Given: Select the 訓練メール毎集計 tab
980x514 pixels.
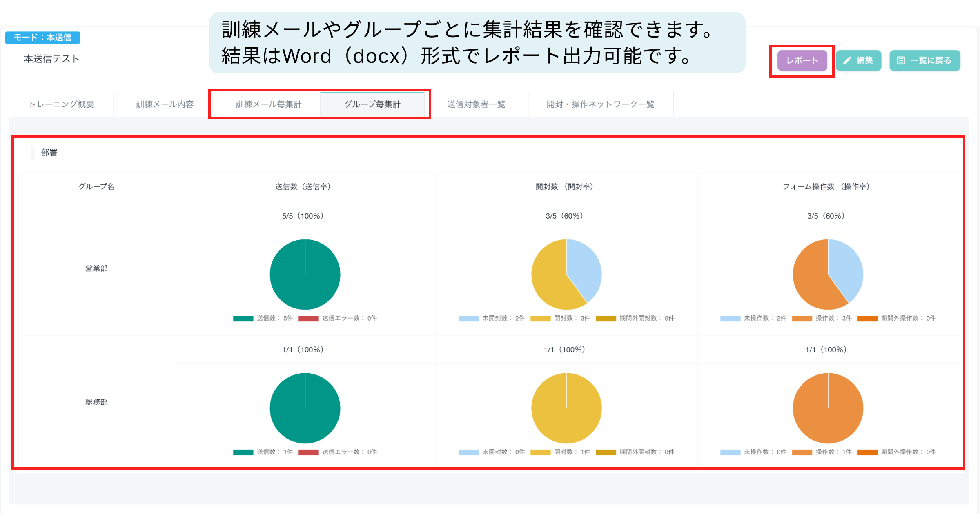Looking at the screenshot, I should tap(268, 104).
